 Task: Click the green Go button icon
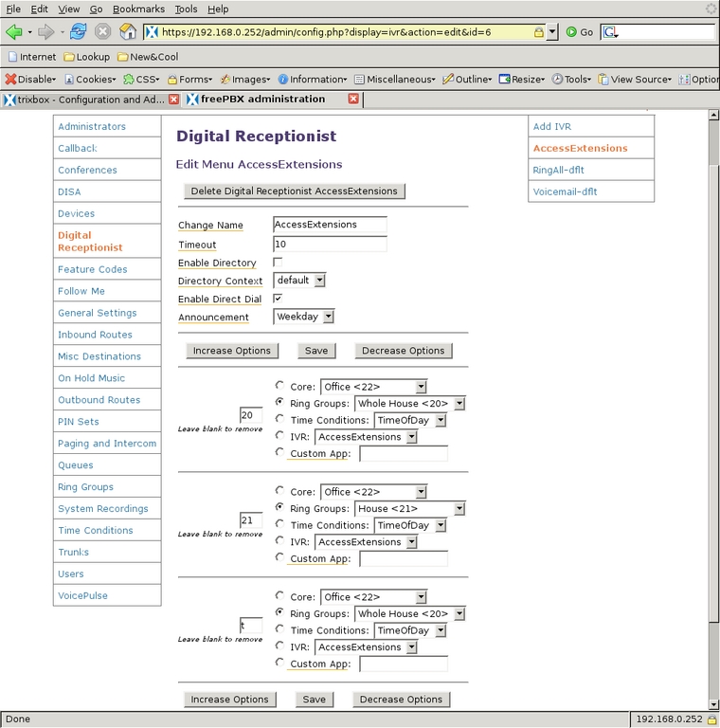pos(572,31)
